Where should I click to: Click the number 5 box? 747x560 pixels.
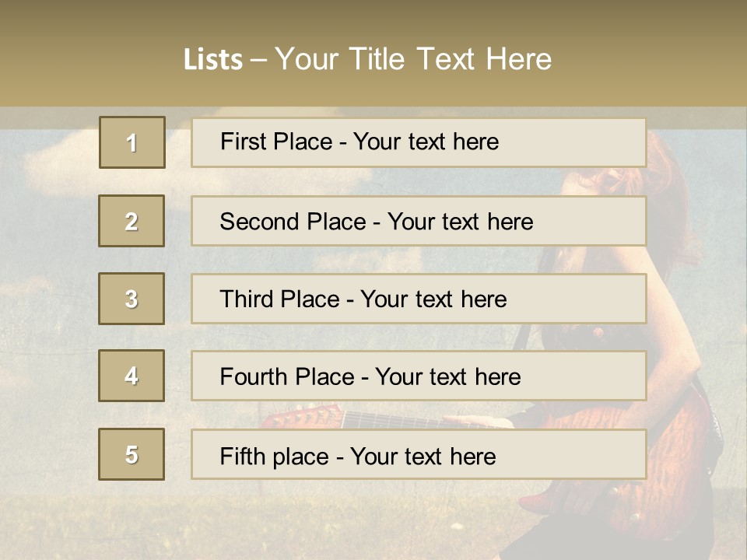point(132,454)
